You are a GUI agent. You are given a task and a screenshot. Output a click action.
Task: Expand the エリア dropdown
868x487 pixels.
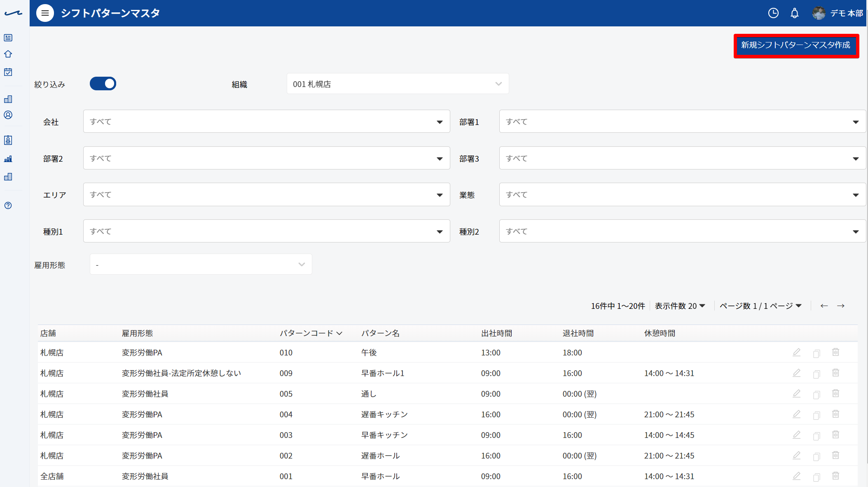pyautogui.click(x=267, y=195)
